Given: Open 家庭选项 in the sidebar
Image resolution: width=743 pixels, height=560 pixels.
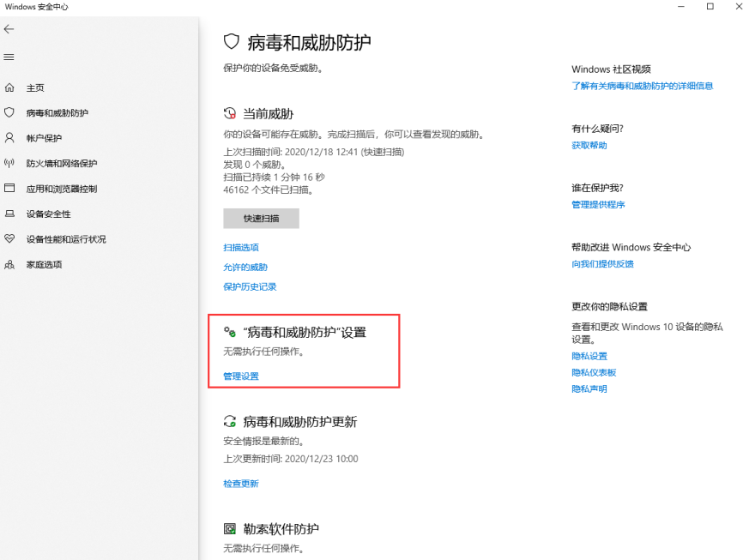Looking at the screenshot, I should pos(45,264).
